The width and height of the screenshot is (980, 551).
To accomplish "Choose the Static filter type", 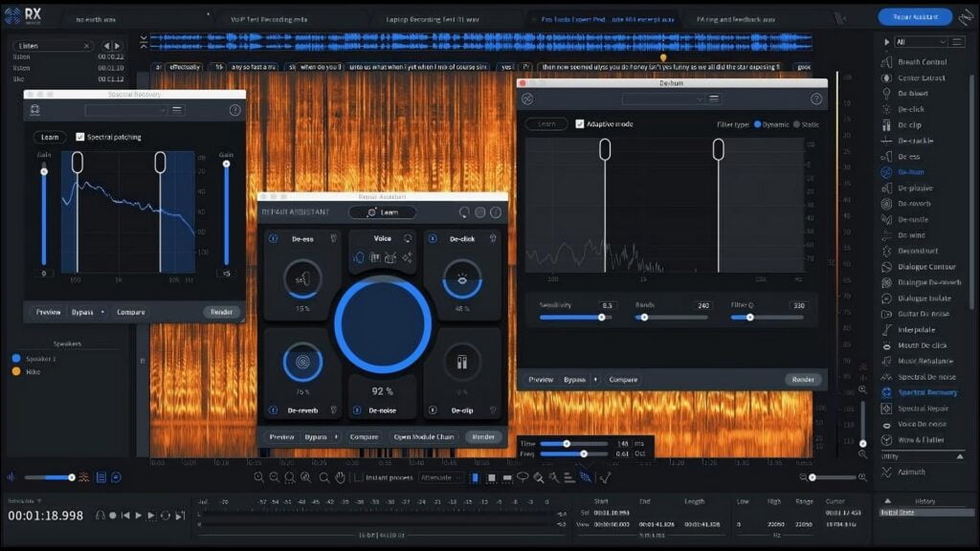I will coord(797,124).
